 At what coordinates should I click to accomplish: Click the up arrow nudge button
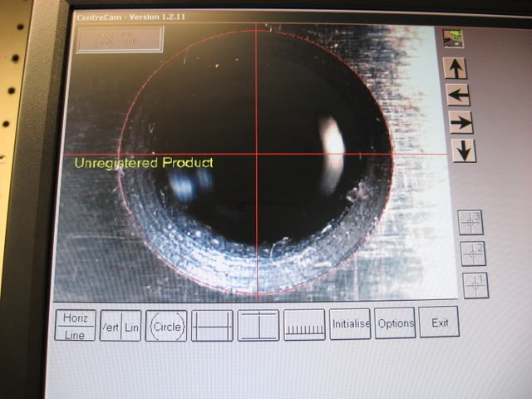[x=457, y=68]
